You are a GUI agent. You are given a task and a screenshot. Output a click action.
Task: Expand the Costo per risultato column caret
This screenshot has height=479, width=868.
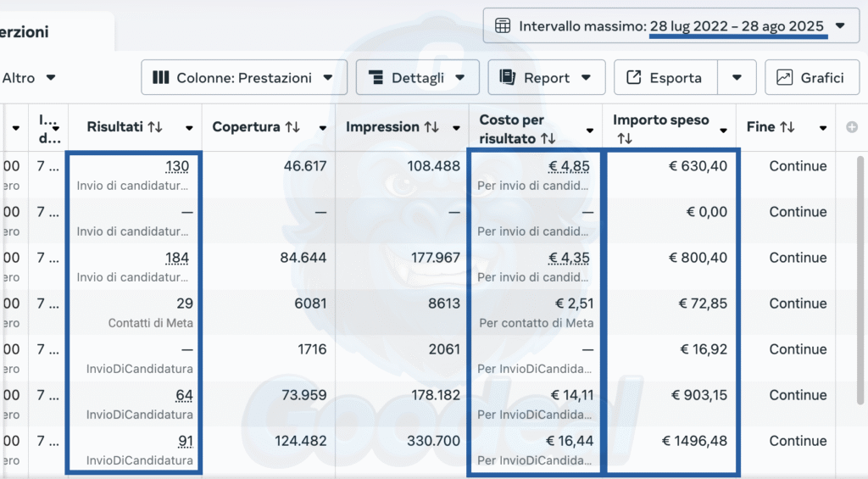coord(590,130)
